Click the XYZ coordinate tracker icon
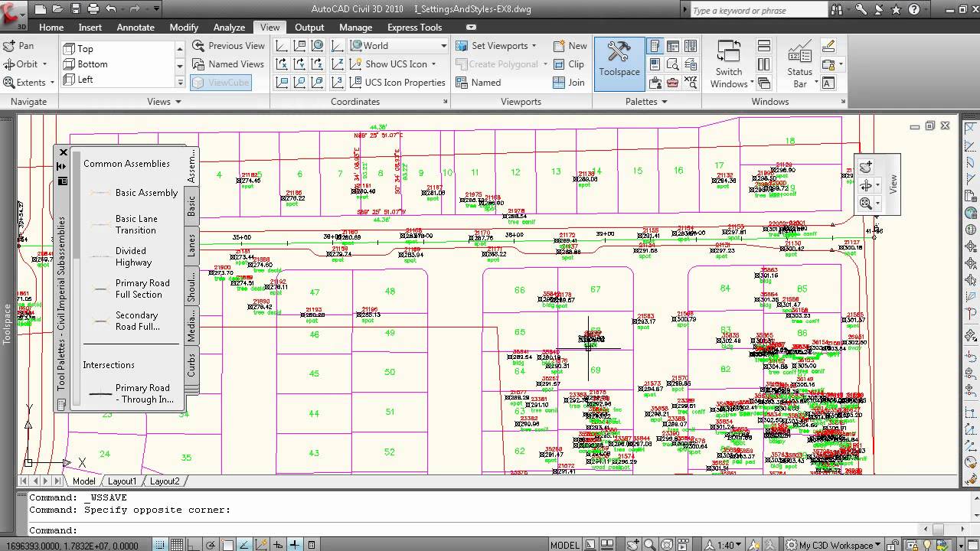The image size is (980, 551). click(x=691, y=82)
